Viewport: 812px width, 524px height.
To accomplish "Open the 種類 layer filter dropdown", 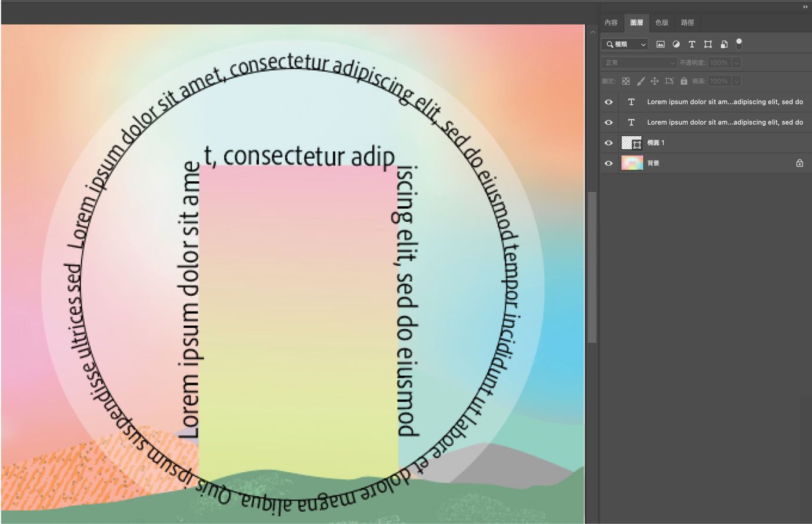I will tap(625, 44).
